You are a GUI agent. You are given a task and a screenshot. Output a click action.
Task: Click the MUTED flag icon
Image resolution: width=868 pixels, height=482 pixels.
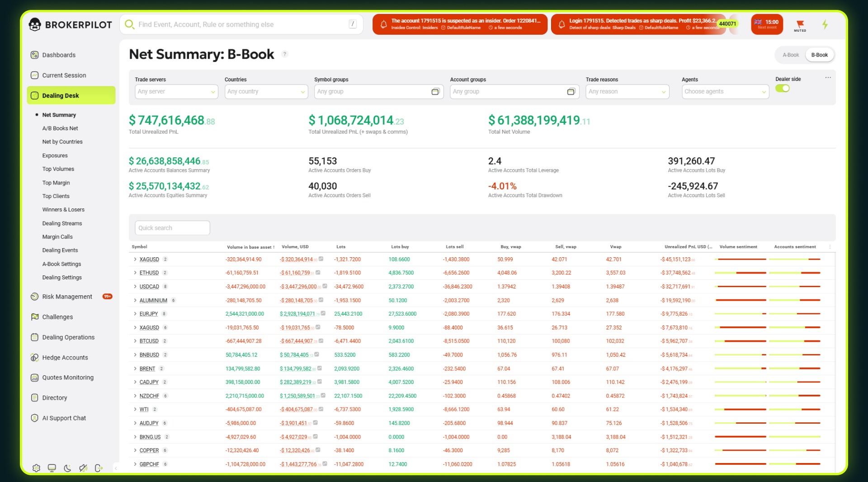[800, 24]
